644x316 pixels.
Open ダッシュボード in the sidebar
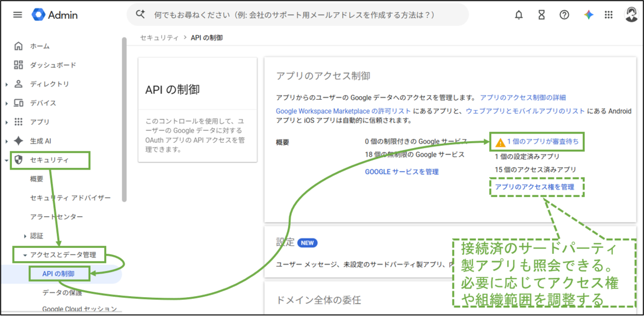(x=53, y=65)
